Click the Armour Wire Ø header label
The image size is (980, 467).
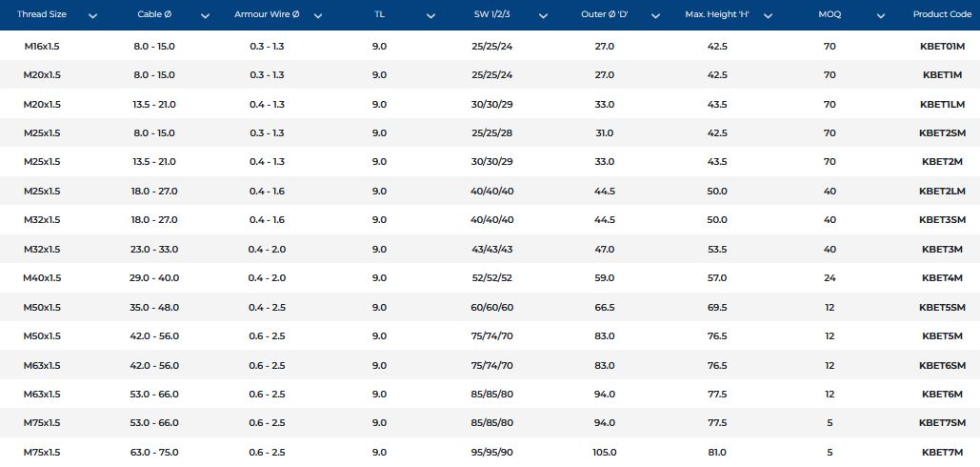click(x=267, y=14)
